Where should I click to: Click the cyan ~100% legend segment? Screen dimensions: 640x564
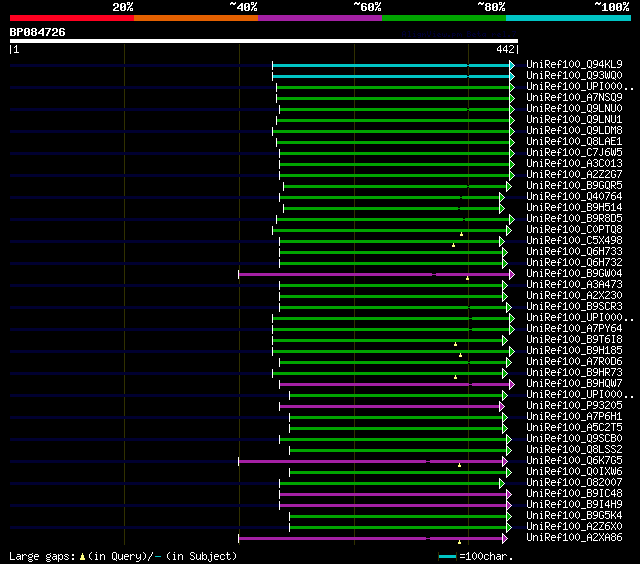(568, 18)
